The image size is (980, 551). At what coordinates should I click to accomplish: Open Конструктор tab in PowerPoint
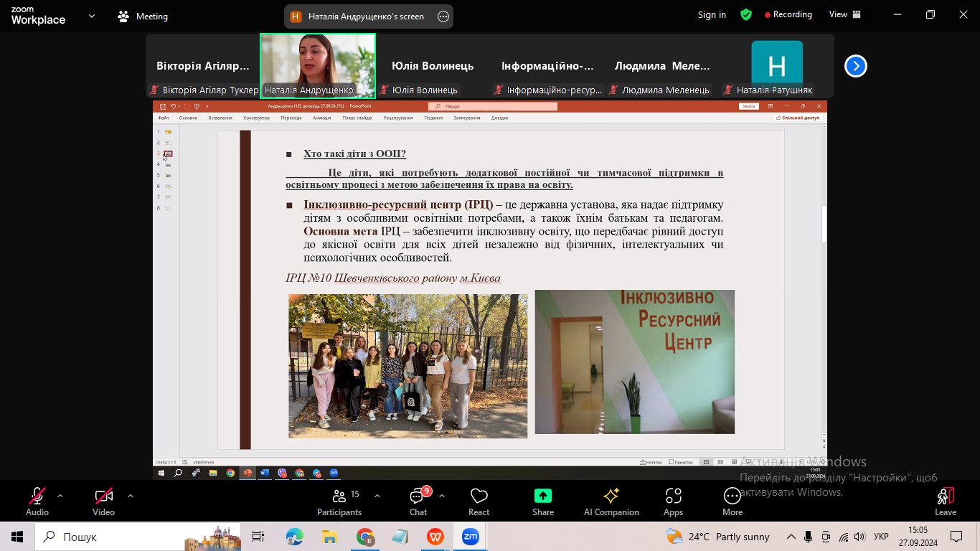pos(256,118)
